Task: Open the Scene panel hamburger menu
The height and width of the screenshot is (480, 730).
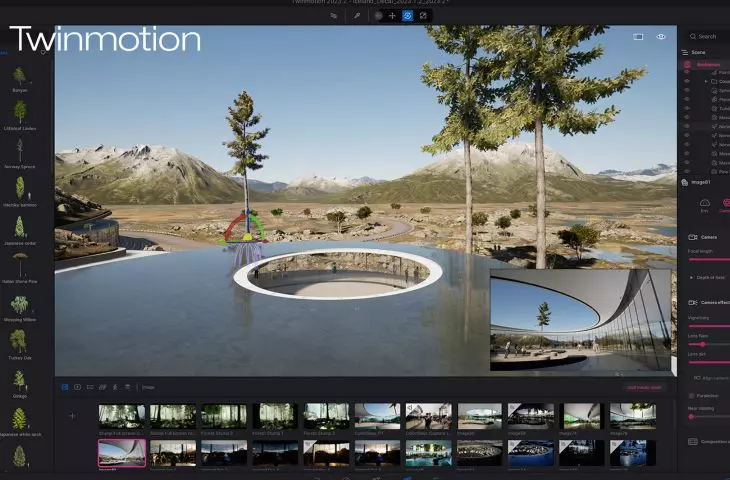Action: (x=684, y=53)
